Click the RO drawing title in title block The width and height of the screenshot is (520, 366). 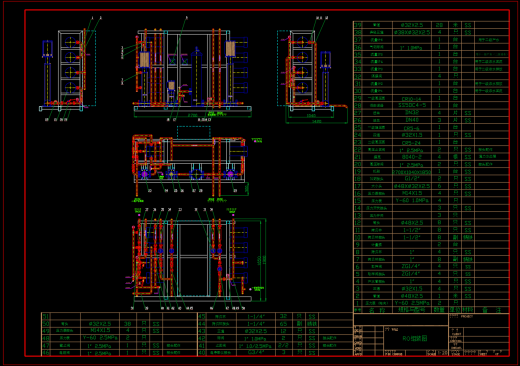pos(415,338)
